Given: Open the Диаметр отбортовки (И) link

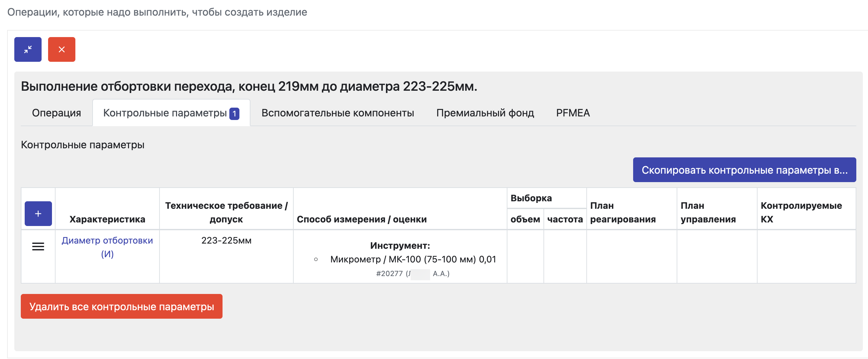Looking at the screenshot, I should tap(107, 247).
